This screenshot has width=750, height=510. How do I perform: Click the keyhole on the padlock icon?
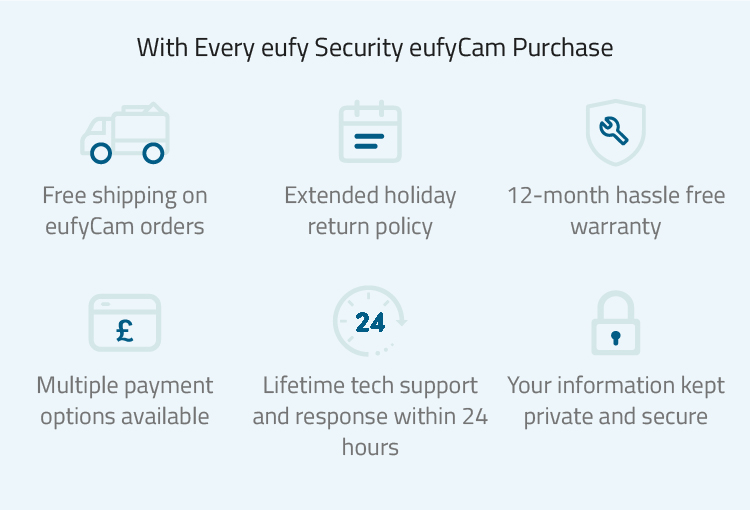616,338
